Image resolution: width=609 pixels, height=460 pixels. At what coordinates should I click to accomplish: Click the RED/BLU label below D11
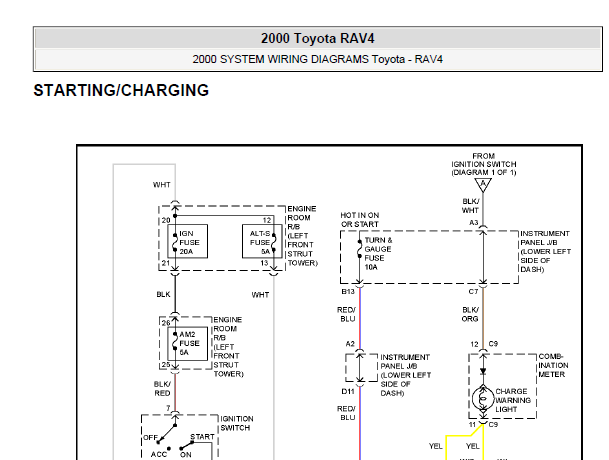click(x=346, y=413)
